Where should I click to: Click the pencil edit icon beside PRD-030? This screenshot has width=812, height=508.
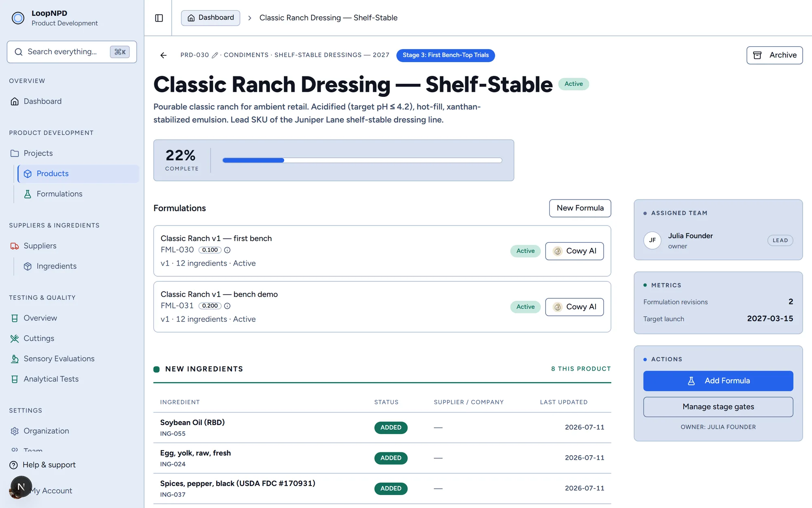[215, 55]
